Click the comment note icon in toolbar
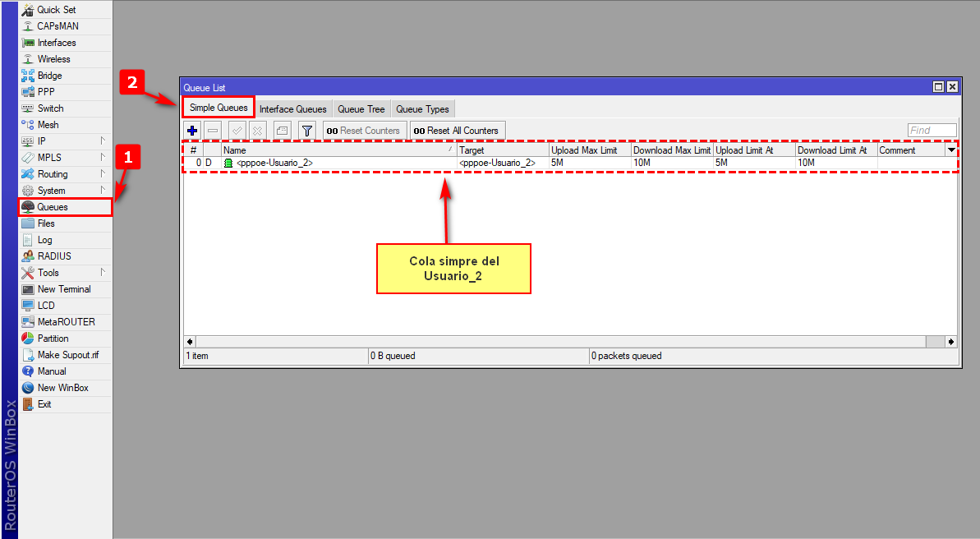Screen dimensions: 980x539 click(x=282, y=131)
